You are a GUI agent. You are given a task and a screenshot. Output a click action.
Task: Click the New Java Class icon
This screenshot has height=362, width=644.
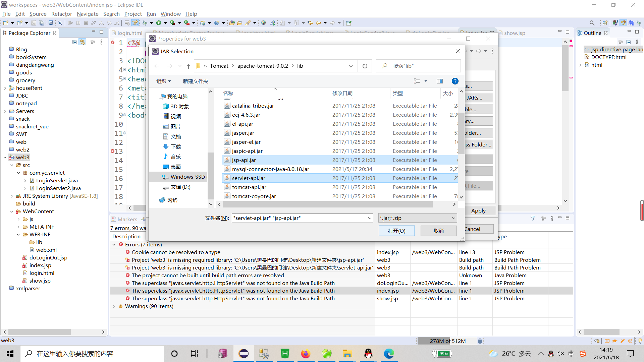click(217, 23)
